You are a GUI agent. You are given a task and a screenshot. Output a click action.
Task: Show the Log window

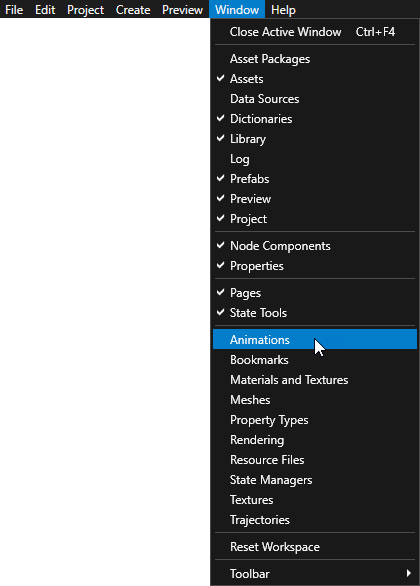(x=315, y=159)
